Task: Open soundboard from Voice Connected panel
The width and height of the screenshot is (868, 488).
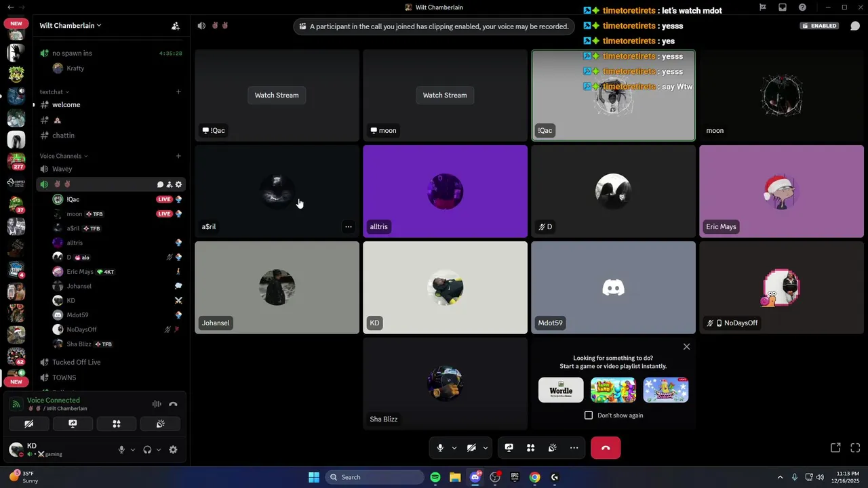Action: pyautogui.click(x=161, y=424)
